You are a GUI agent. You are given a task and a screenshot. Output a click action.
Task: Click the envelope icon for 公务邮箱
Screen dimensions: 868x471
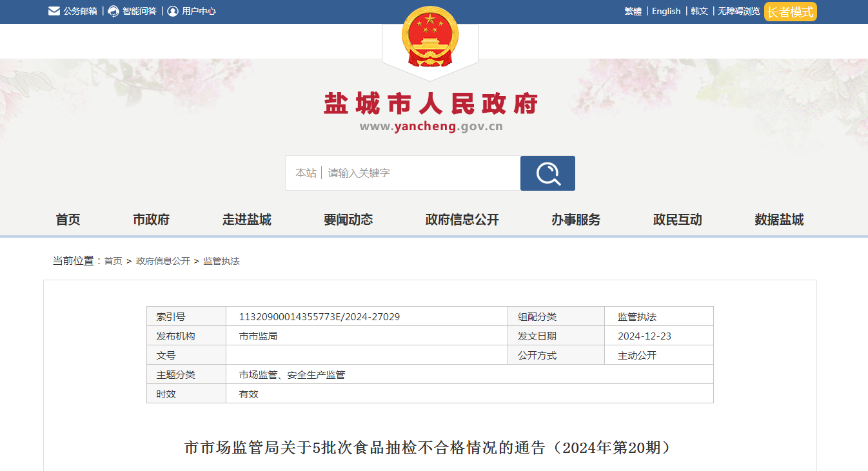coord(54,11)
